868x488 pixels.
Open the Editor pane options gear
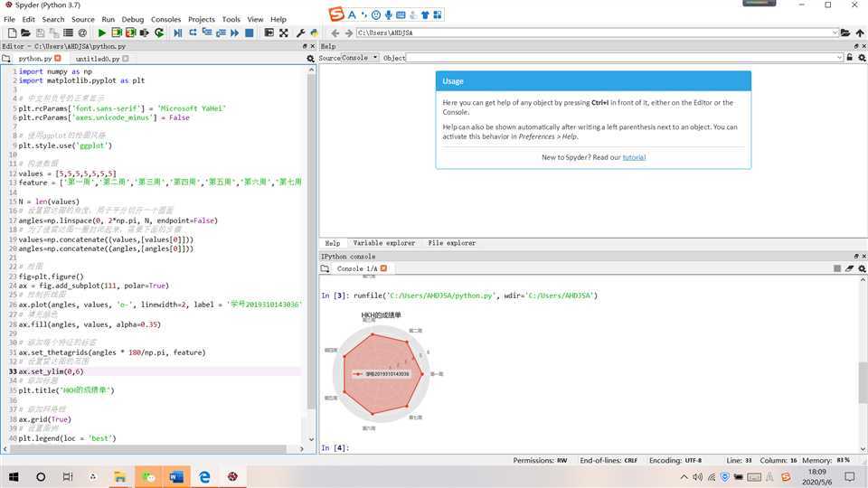pyautogui.click(x=310, y=59)
